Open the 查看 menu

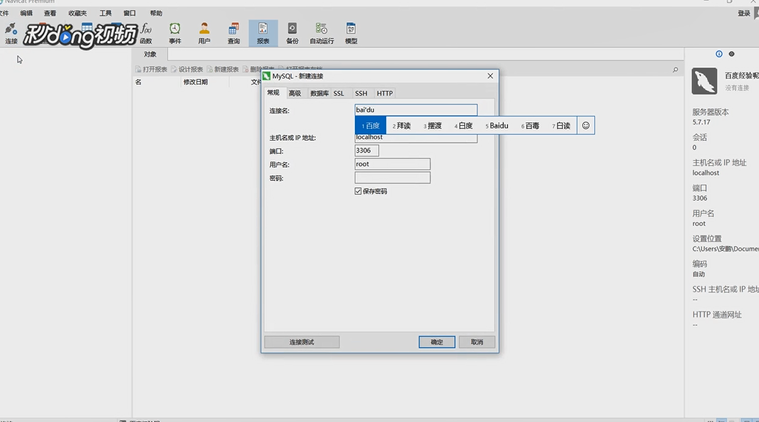click(50, 13)
